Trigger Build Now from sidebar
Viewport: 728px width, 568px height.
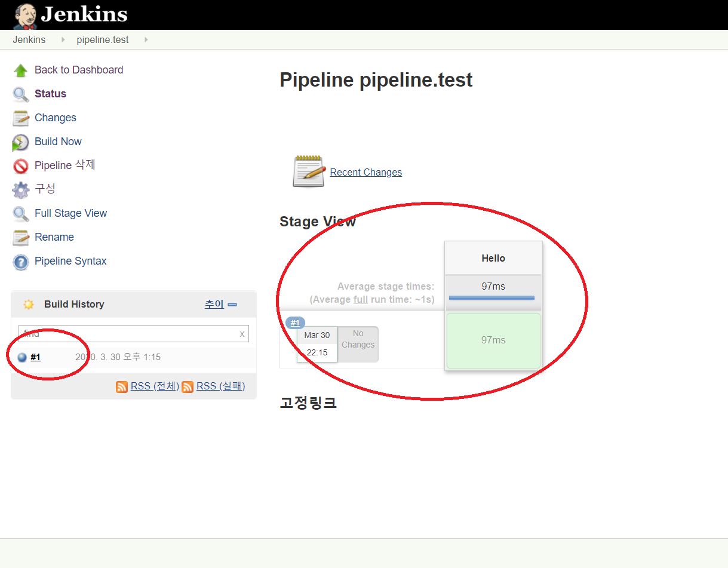coord(58,142)
